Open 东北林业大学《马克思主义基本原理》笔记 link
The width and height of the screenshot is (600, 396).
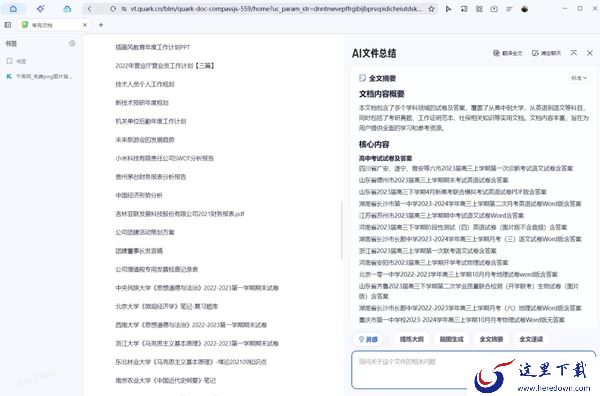(191, 362)
